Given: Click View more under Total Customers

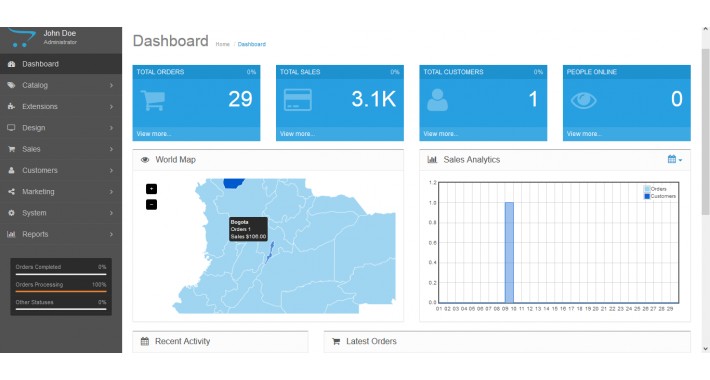Looking at the screenshot, I should 441,134.
